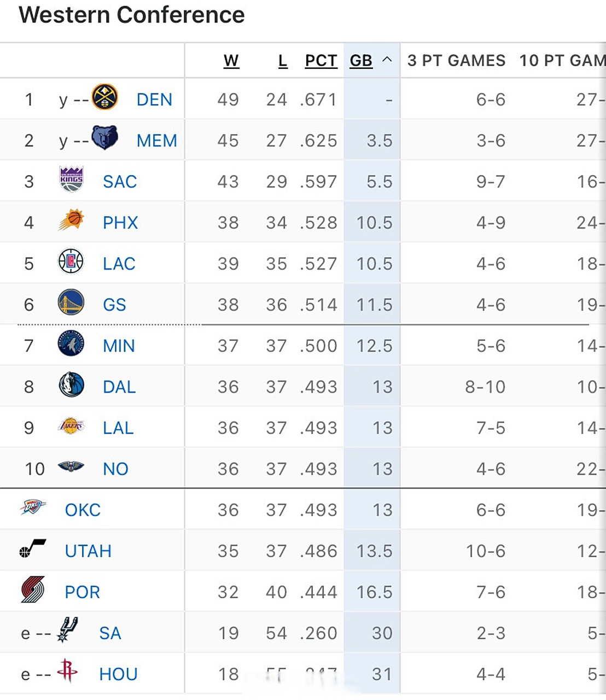Open the POR team link
Viewport: 606px width, 700px height.
point(83,592)
